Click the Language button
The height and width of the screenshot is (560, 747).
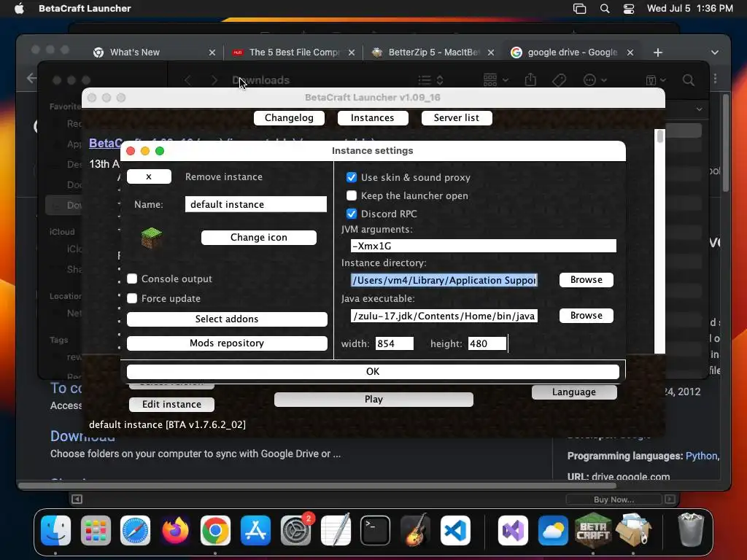(x=574, y=392)
